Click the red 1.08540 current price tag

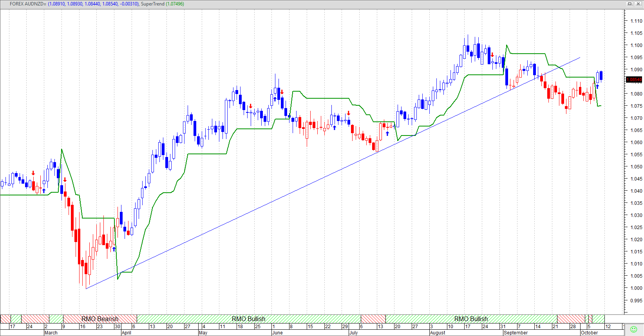[x=634, y=79]
